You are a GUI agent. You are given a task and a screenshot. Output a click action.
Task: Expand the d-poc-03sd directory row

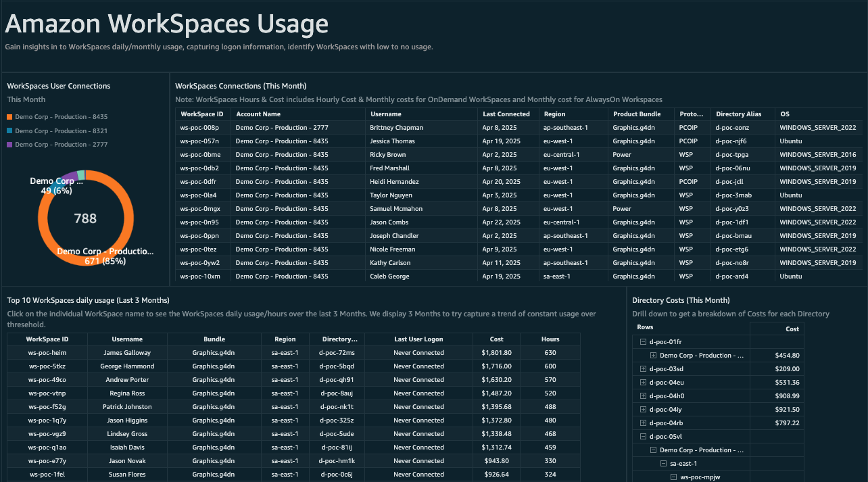tap(643, 369)
